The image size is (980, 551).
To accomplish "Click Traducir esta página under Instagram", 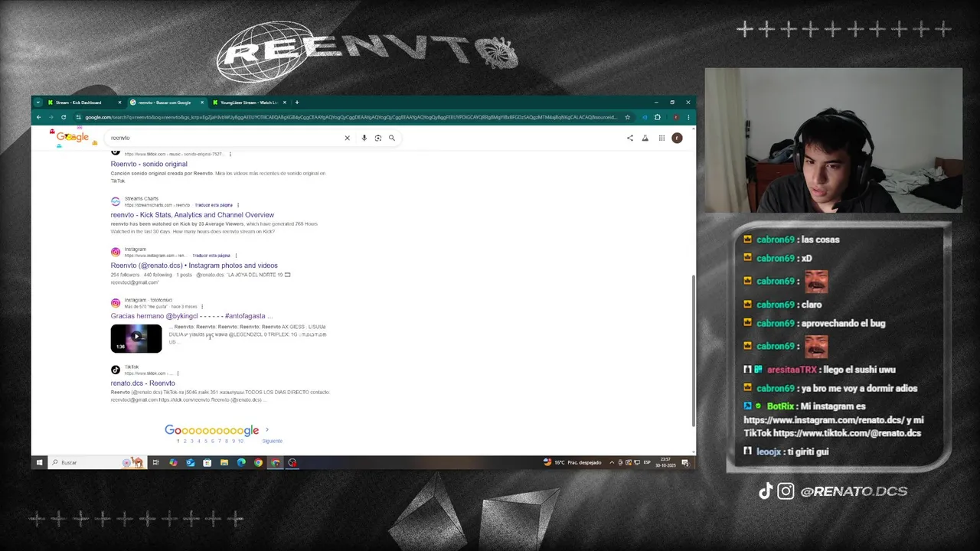I will pos(211,256).
